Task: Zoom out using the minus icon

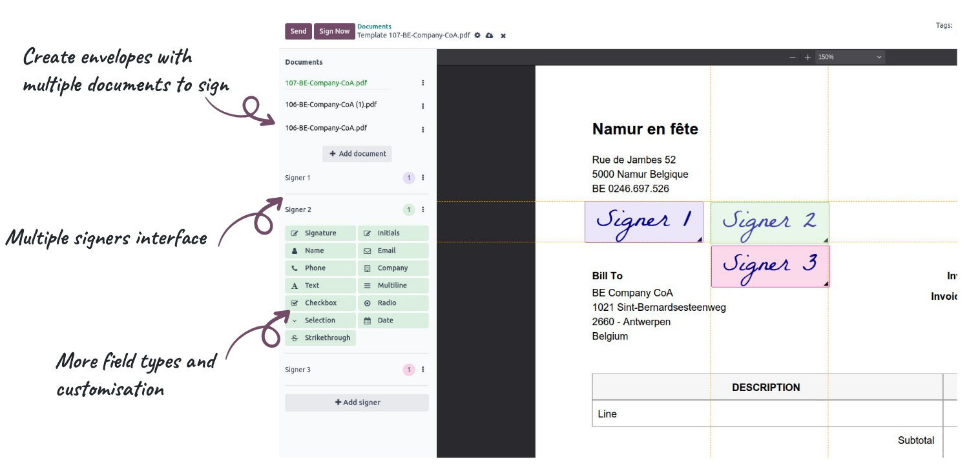Action: (x=793, y=58)
